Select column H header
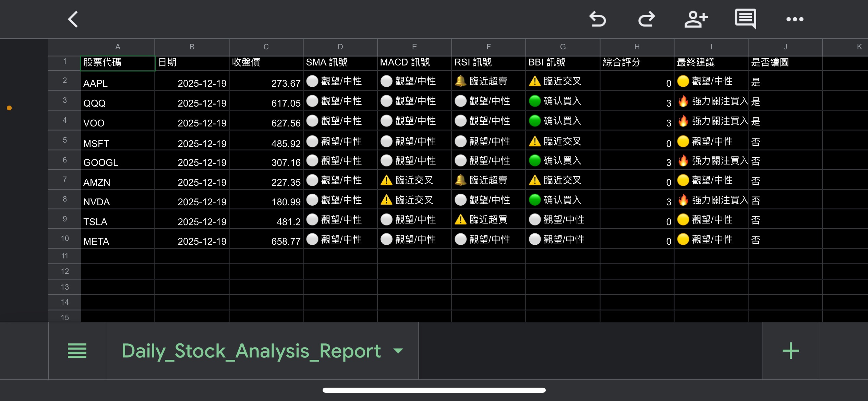 pyautogui.click(x=637, y=47)
